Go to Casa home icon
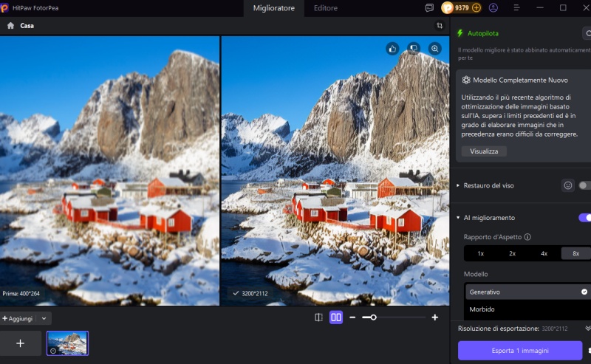This screenshot has width=591, height=364. click(10, 26)
